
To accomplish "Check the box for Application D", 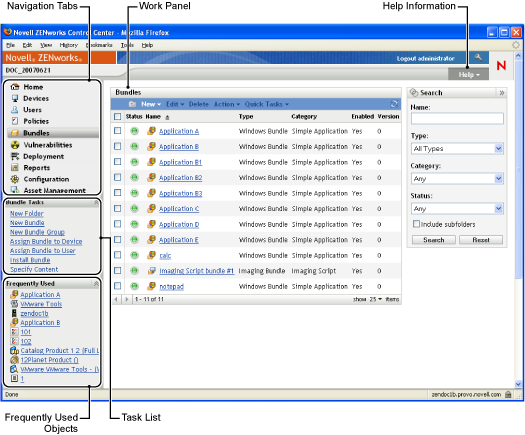I will point(117,224).
